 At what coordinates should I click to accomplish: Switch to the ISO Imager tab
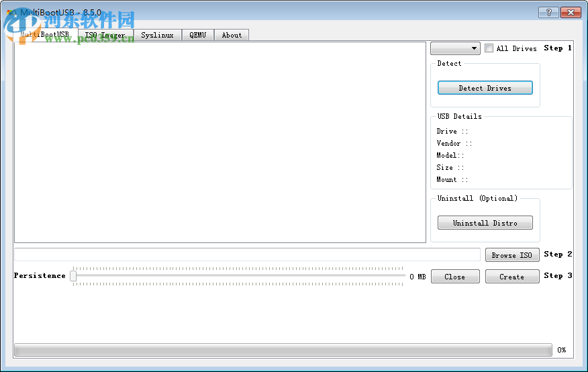point(106,35)
